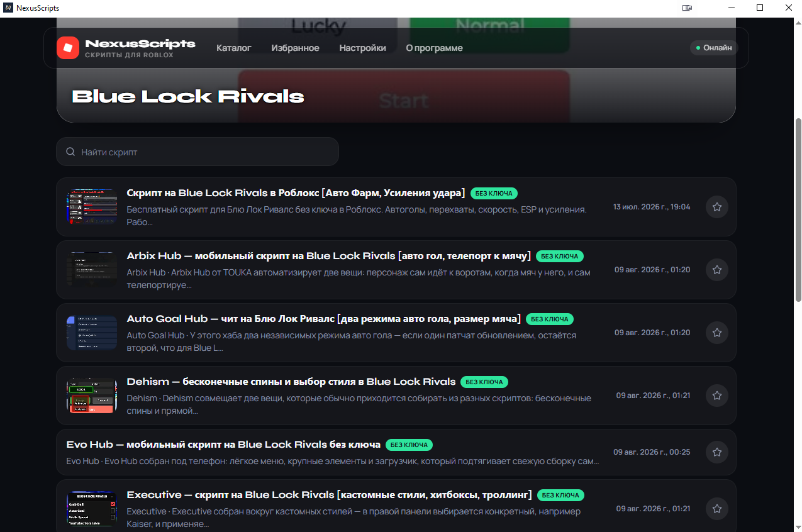This screenshot has height=532, width=802.
Task: Open Evo Hub мобильный скрипт title
Action: click(223, 445)
